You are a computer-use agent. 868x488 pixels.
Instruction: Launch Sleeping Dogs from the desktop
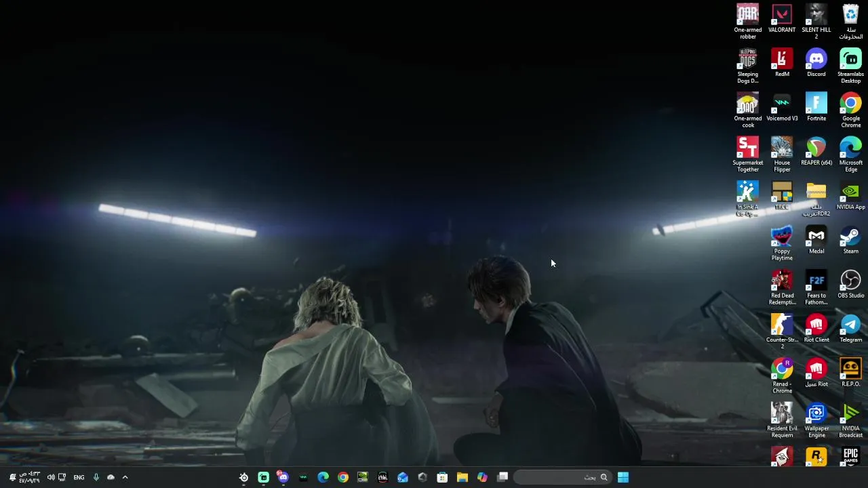pyautogui.click(x=747, y=66)
